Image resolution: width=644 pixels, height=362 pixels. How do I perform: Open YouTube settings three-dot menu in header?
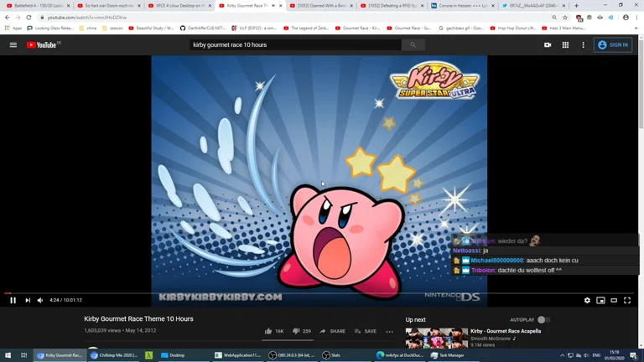[583, 44]
